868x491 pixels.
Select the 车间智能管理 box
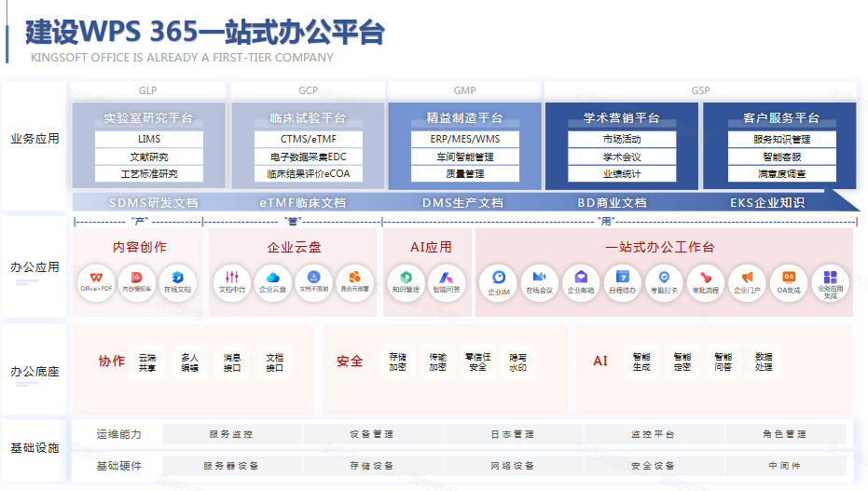click(x=465, y=157)
